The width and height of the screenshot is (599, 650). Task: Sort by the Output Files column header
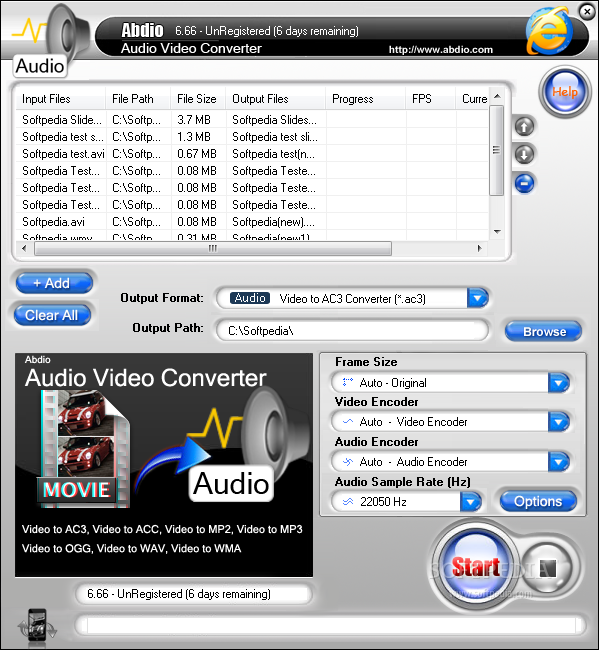pos(276,99)
